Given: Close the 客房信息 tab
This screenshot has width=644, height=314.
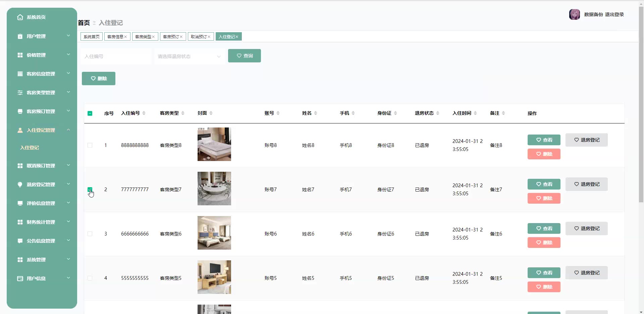Looking at the screenshot, I should [x=125, y=37].
